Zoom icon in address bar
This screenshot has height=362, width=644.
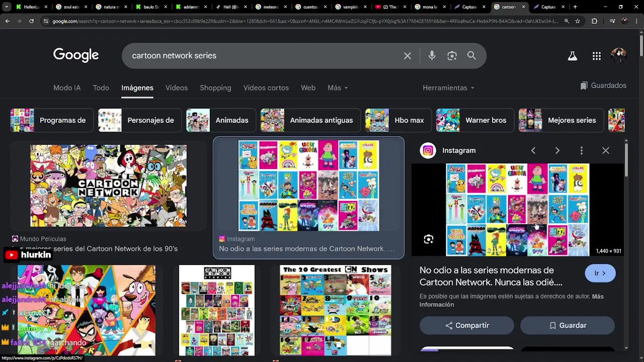coord(567,21)
